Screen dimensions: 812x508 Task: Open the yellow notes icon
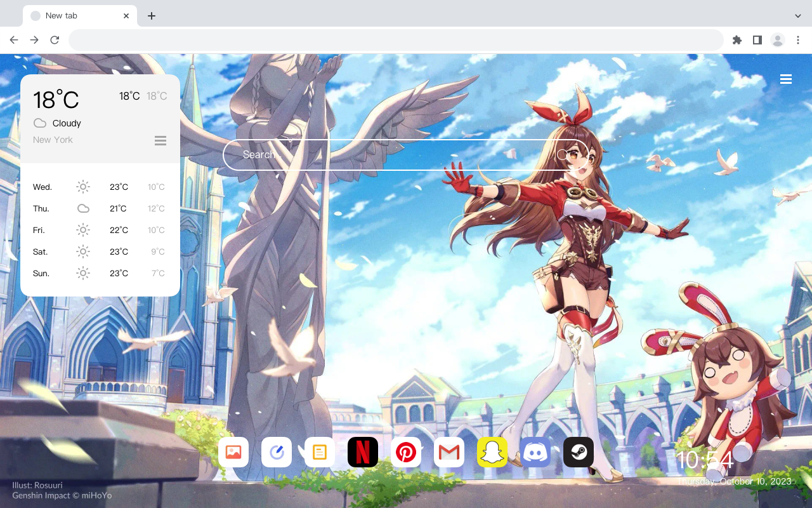pyautogui.click(x=320, y=452)
